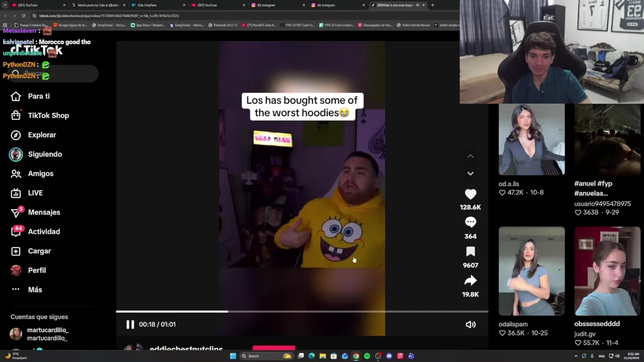Viewport: 644px width, 362px height.
Task: Share the video with the arrow icon
Action: point(470,281)
